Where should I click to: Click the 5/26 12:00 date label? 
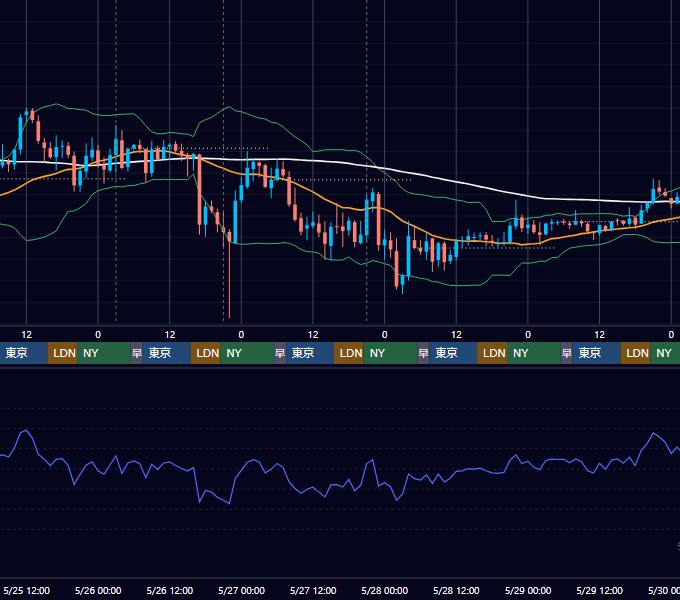click(x=170, y=590)
